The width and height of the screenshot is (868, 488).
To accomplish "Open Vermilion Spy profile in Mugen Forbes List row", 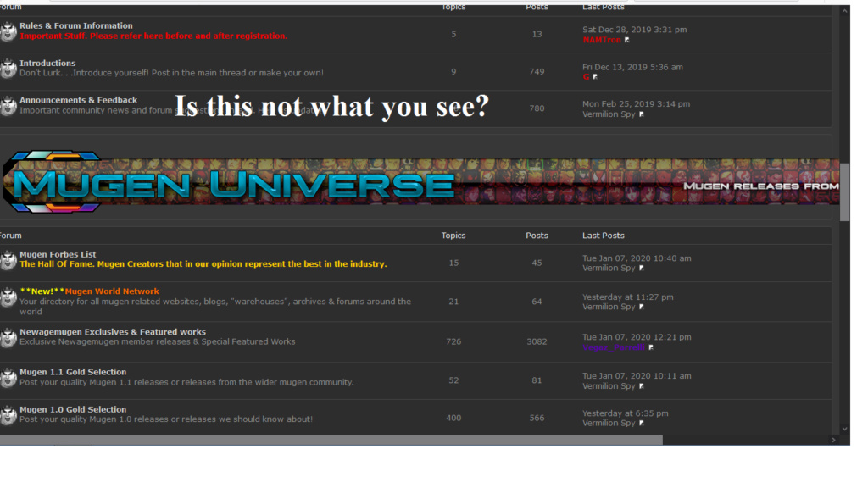I will click(609, 268).
